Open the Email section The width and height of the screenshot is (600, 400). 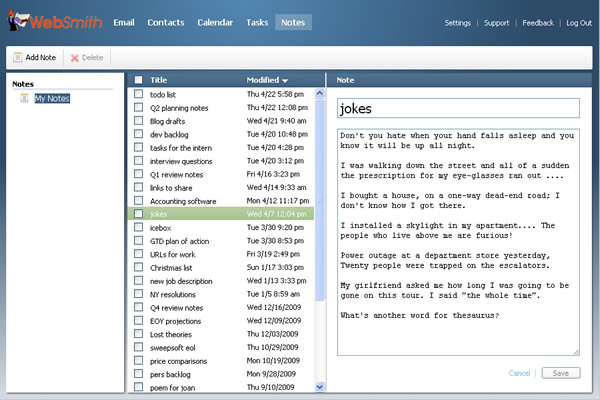124,22
